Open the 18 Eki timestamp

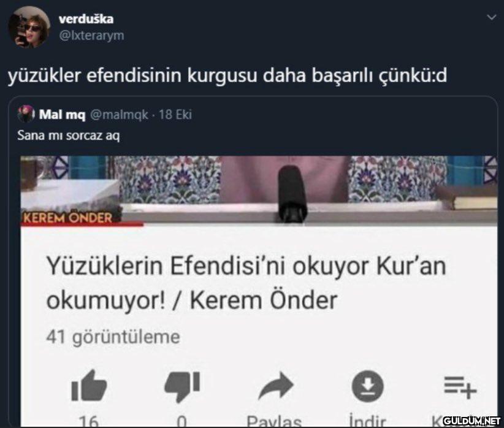click(175, 115)
